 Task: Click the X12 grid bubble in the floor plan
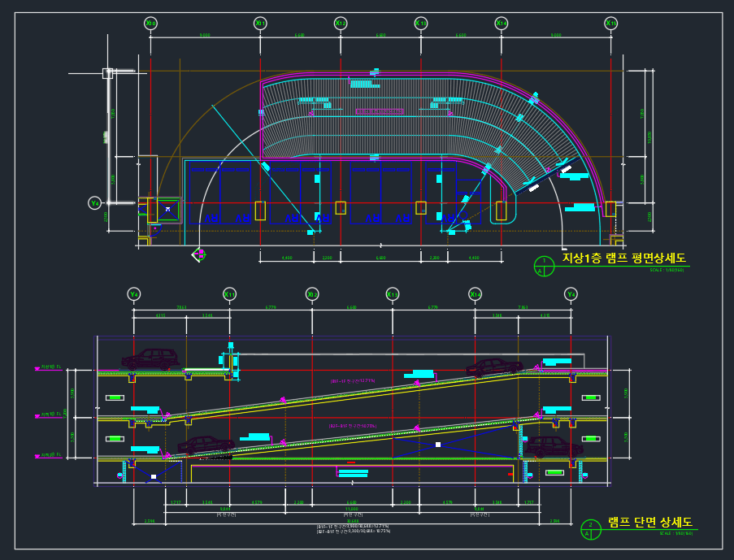[x=341, y=23]
